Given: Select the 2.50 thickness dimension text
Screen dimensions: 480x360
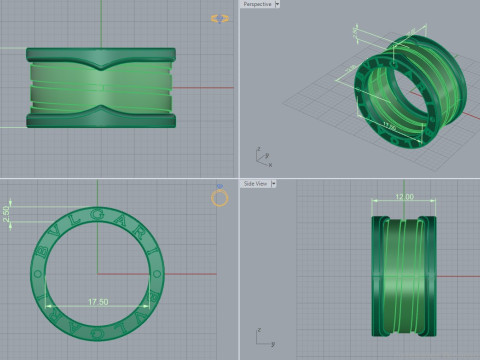Looking at the screenshot, I should (6, 214).
